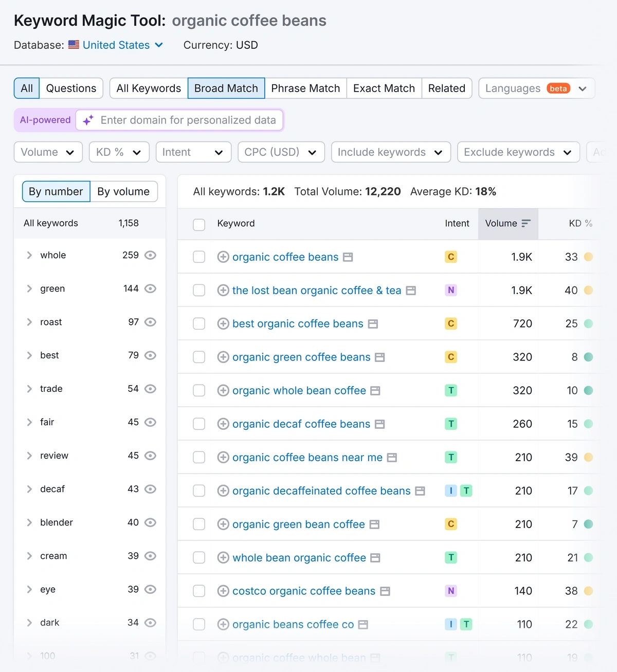
Task: Click the AI sparkle icon in domain field
Action: 88,120
